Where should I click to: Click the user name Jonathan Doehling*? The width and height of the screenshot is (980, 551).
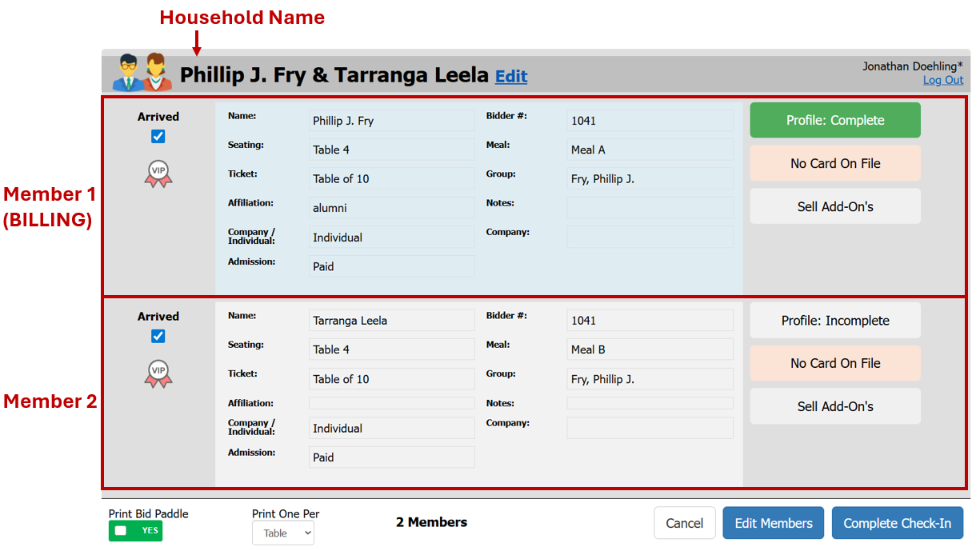coord(913,66)
